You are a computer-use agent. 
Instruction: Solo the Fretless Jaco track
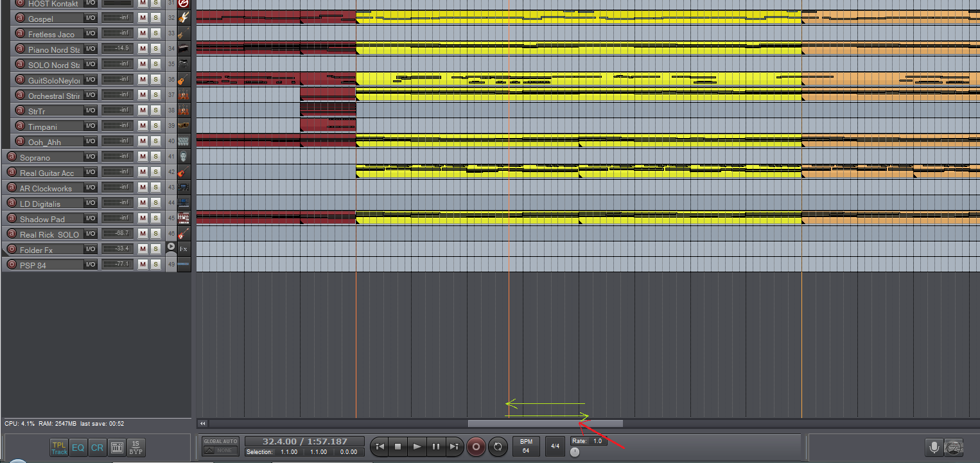point(155,33)
